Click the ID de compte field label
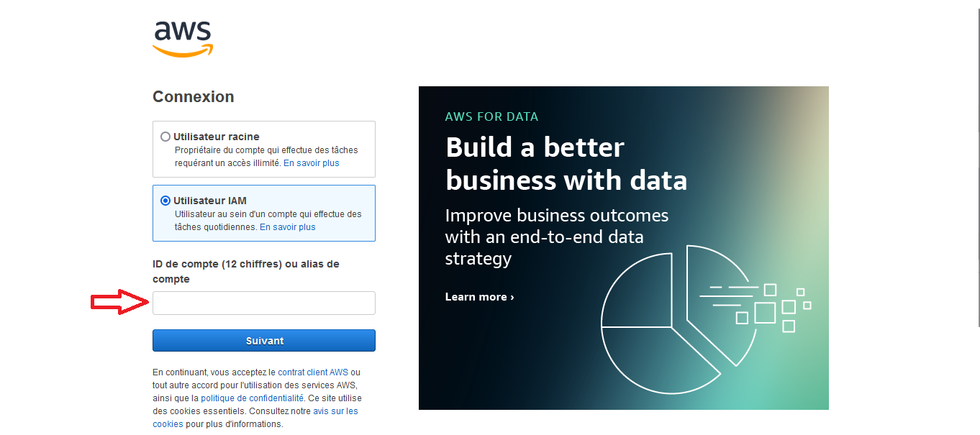 pyautogui.click(x=245, y=271)
